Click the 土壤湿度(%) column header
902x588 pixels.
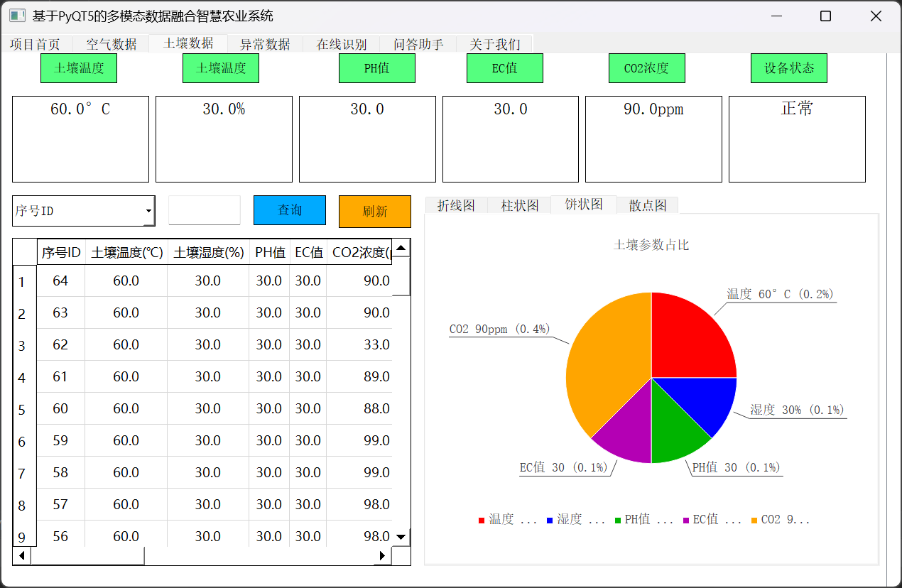point(209,252)
